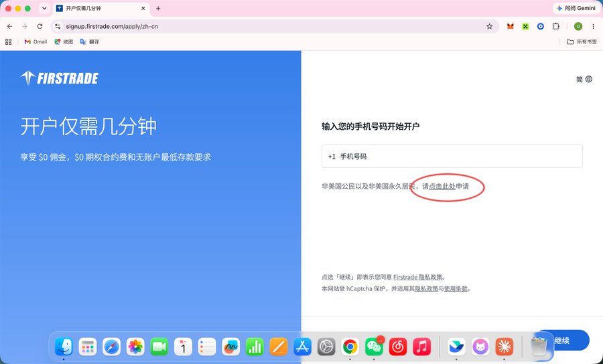Click the Chrome icon in the dock
Viewport: 603px width, 364px height.
350,347
